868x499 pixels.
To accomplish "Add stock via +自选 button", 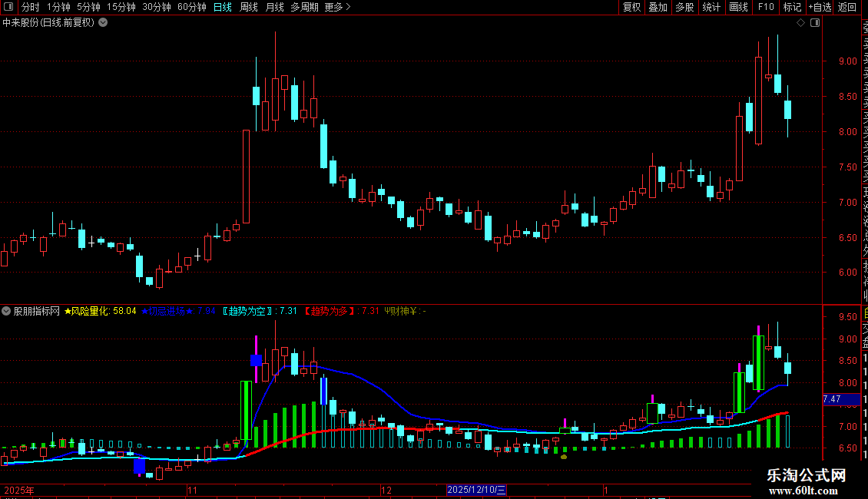I will [x=820, y=7].
